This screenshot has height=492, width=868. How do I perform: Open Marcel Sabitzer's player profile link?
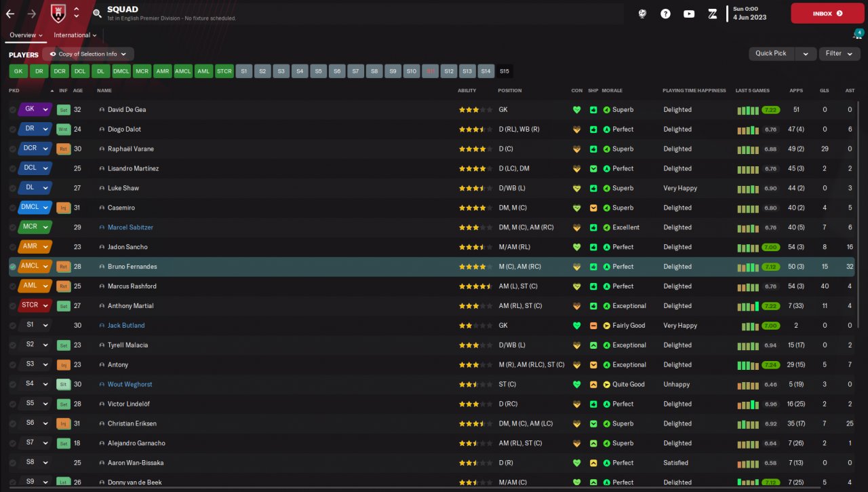130,227
